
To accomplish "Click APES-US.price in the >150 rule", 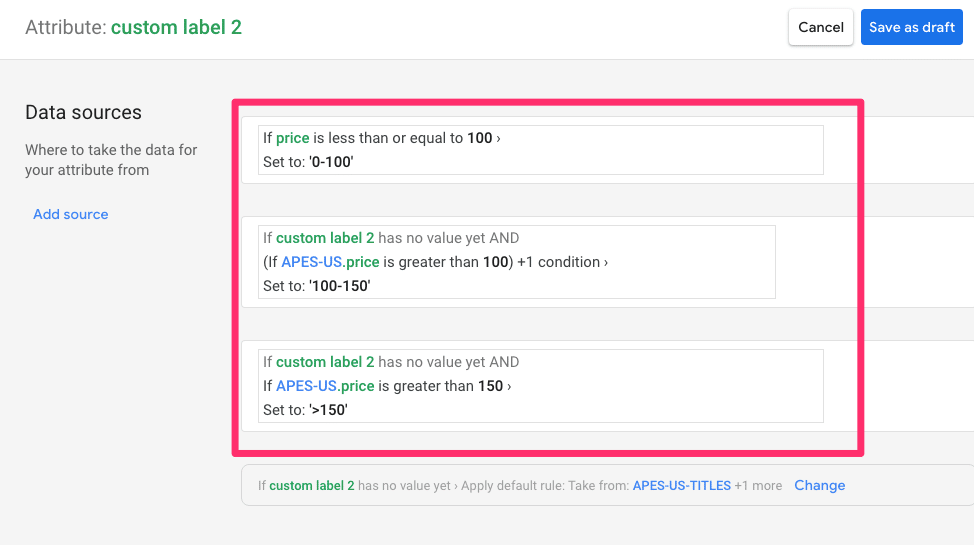I will coord(325,386).
